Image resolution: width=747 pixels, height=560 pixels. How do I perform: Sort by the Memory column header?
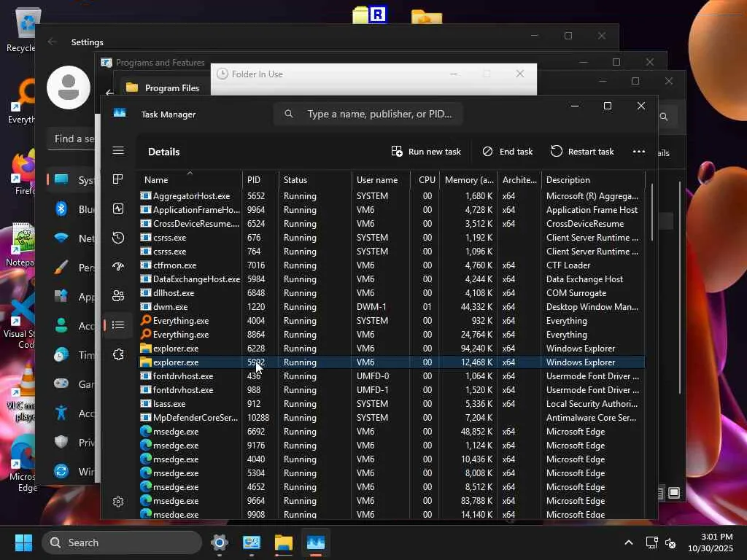tap(468, 180)
